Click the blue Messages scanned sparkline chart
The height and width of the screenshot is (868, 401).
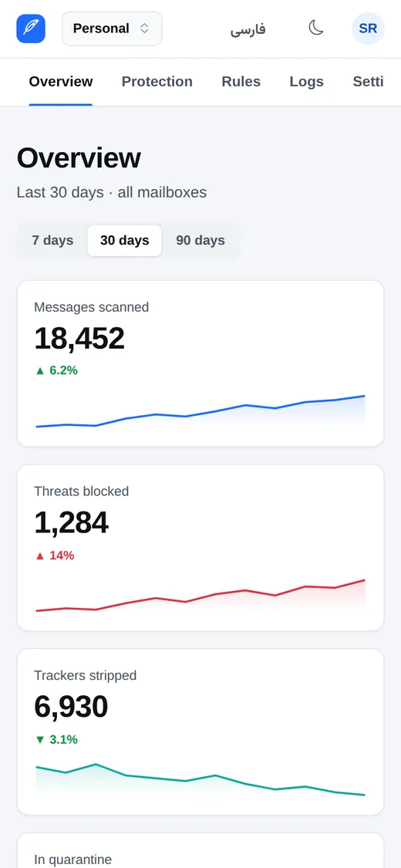(200, 411)
